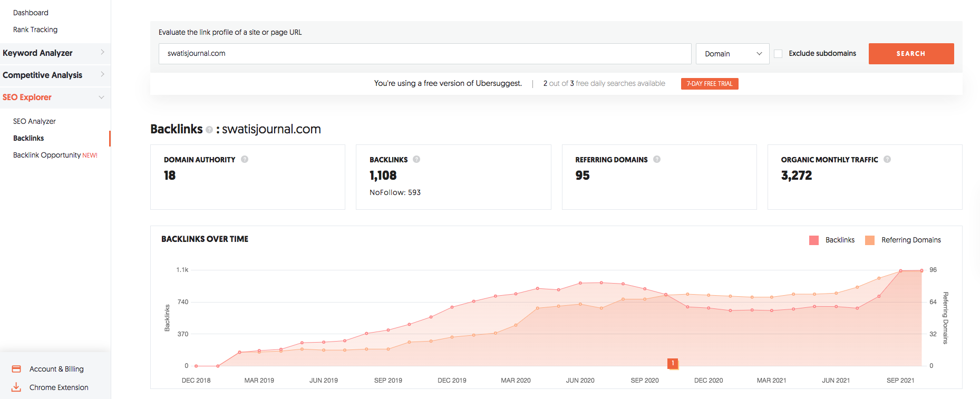
Task: Click the NoFollow: 593 text
Action: click(x=395, y=192)
